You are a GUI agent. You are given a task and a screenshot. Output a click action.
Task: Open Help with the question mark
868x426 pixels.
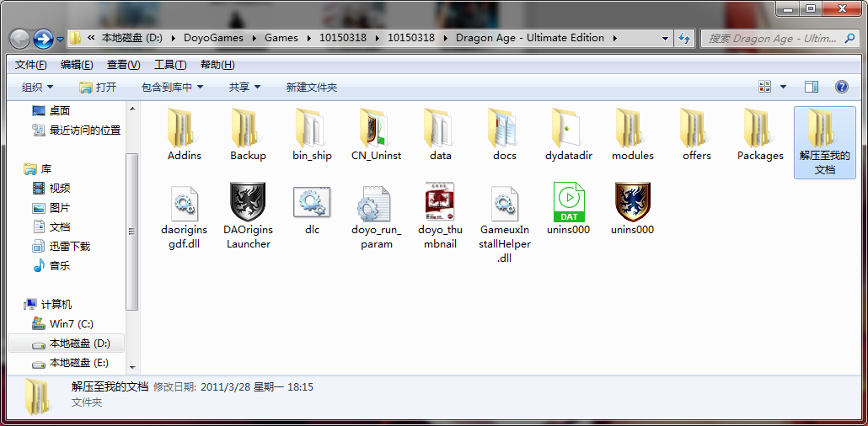pos(841,87)
